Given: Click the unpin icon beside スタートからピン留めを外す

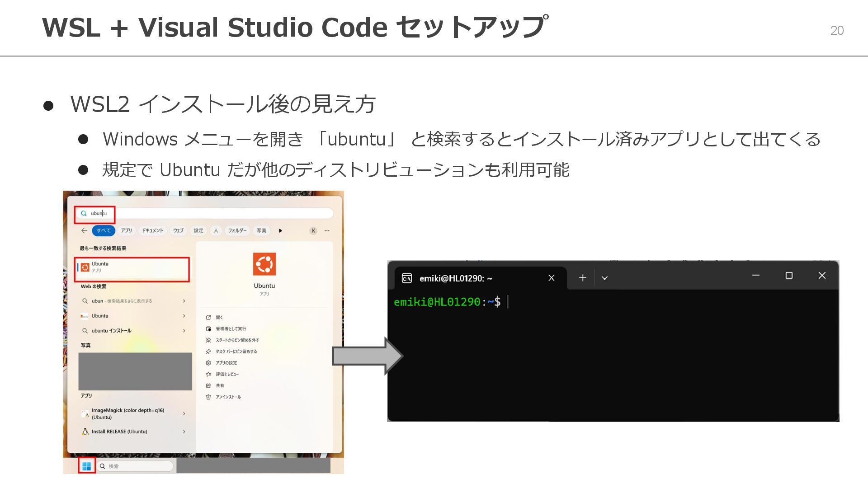Looking at the screenshot, I should pyautogui.click(x=208, y=340).
